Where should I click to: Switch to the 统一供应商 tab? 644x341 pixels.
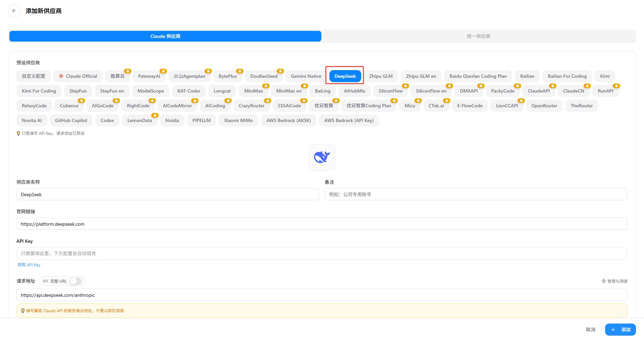[478, 36]
